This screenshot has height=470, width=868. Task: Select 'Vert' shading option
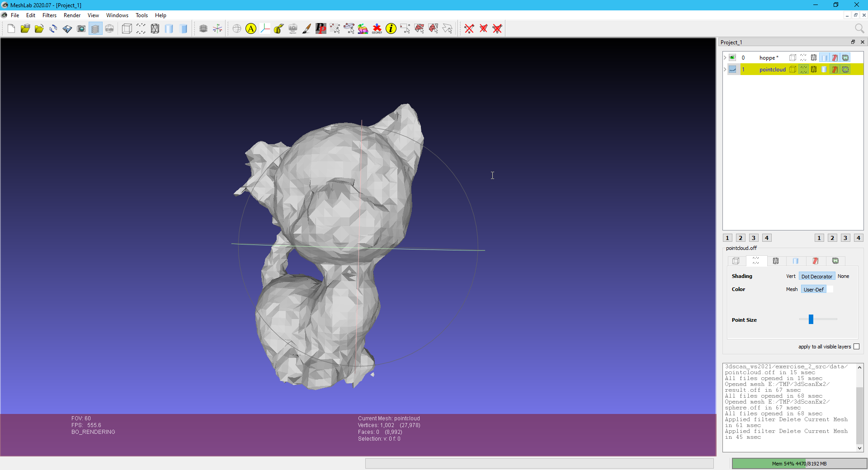coord(791,277)
